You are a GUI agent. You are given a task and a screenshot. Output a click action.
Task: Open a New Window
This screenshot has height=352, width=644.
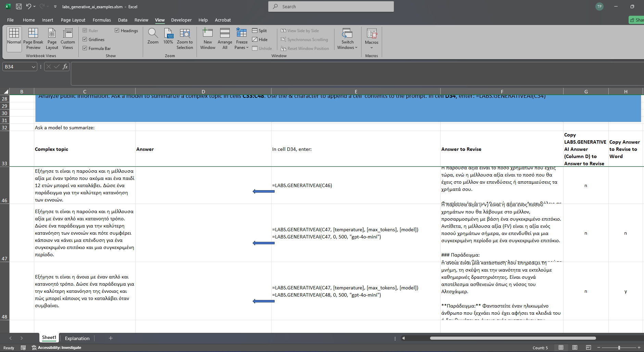pyautogui.click(x=207, y=39)
